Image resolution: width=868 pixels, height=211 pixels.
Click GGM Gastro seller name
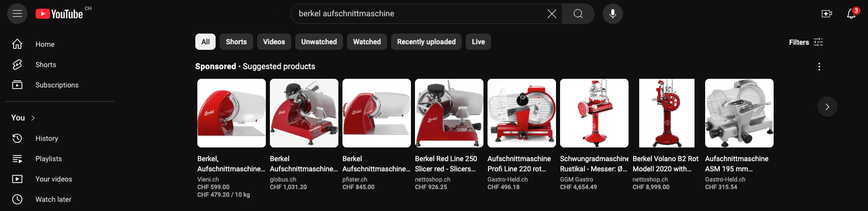click(576, 179)
